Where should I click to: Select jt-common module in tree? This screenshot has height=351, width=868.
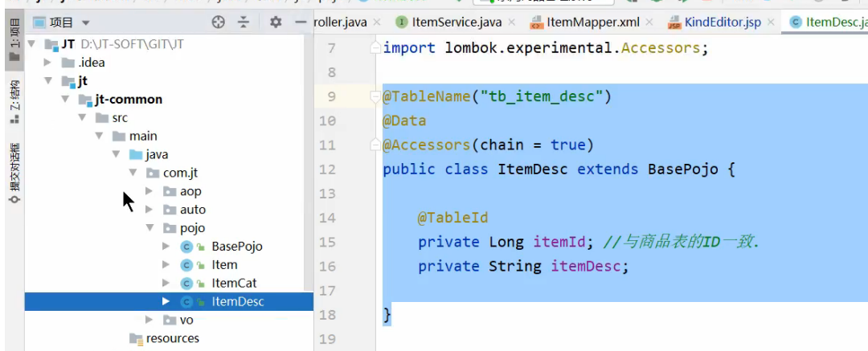click(x=129, y=99)
